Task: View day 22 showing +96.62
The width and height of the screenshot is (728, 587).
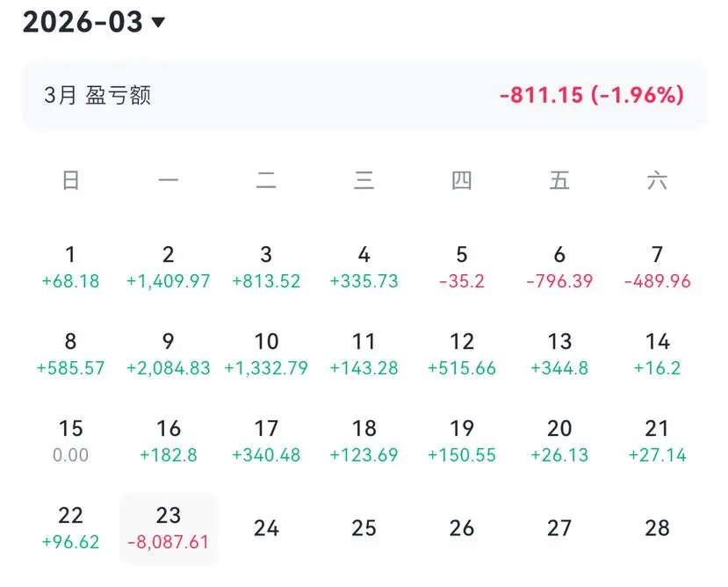Action: pyautogui.click(x=70, y=528)
